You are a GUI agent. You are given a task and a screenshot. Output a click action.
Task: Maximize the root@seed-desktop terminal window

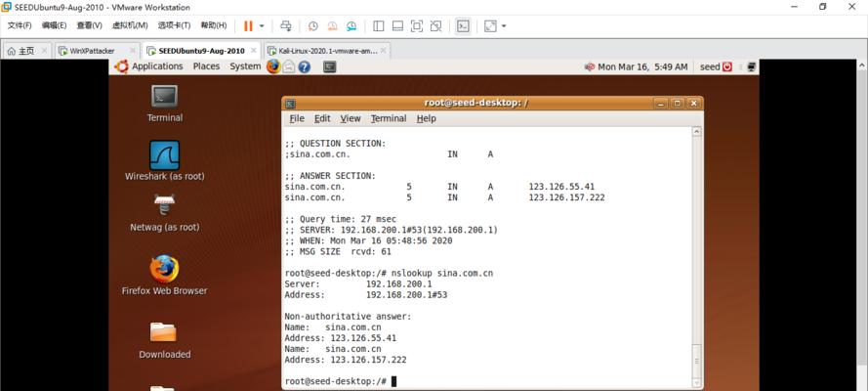677,104
